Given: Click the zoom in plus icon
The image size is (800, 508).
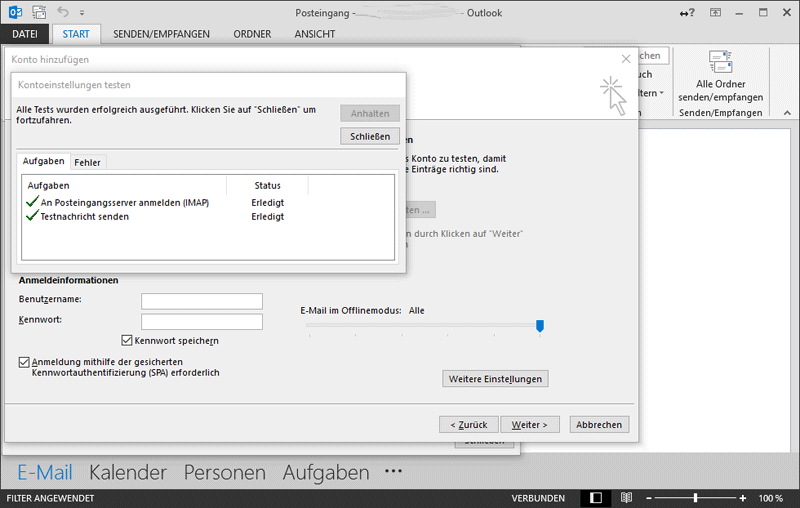Looking at the screenshot, I should pyautogui.click(x=745, y=497).
